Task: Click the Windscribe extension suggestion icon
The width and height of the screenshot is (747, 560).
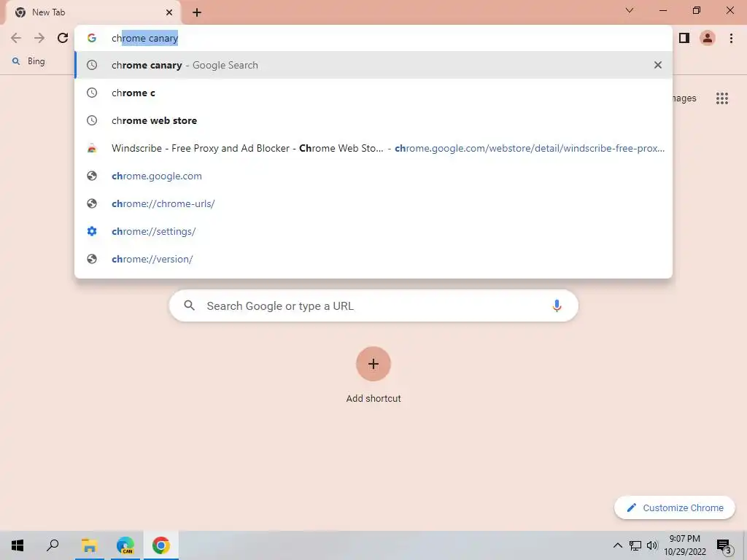Action: pyautogui.click(x=92, y=148)
